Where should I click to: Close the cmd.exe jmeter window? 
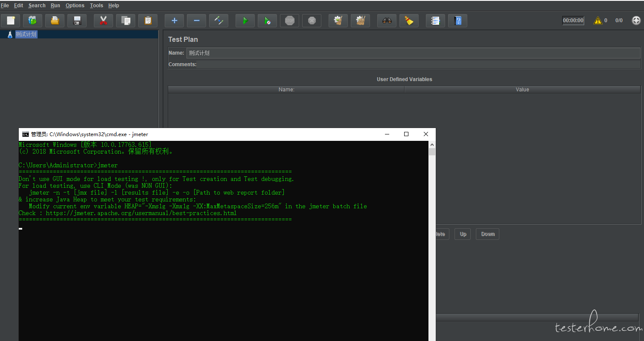tap(426, 134)
